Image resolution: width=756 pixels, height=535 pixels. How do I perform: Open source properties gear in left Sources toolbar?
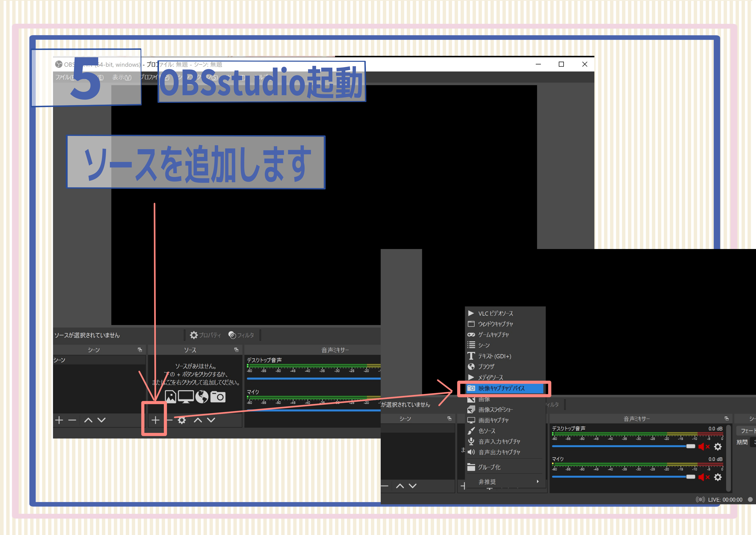click(x=182, y=420)
